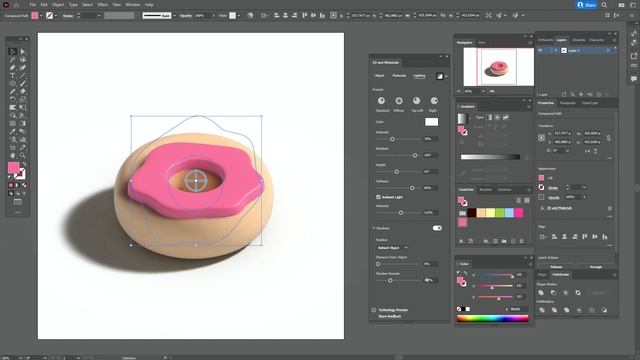Click Exclude in Pathfinder shape modes
640x360 pixels.
[x=578, y=293]
